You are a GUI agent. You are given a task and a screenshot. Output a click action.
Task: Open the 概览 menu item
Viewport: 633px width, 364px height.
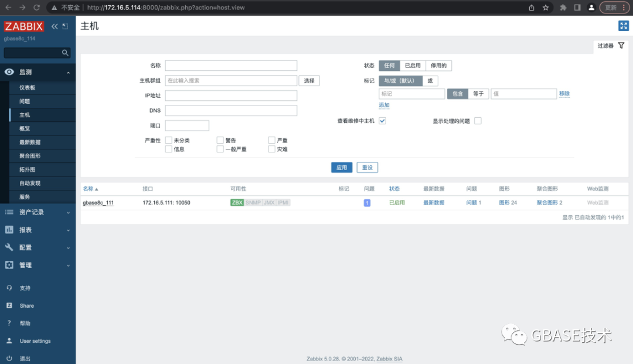(x=42, y=128)
